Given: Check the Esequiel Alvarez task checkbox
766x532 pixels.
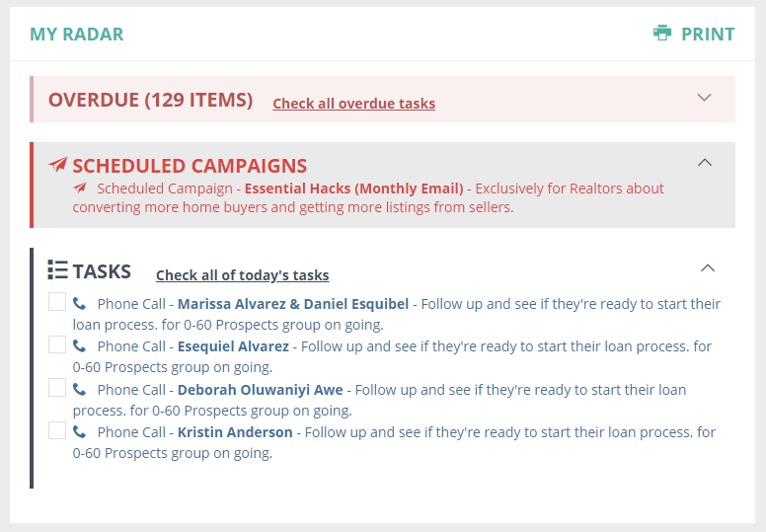Looking at the screenshot, I should (57, 344).
